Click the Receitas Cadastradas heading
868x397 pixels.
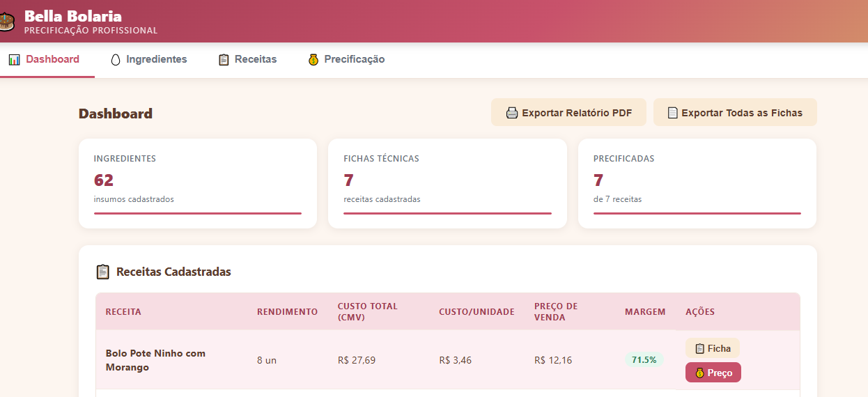[173, 272]
